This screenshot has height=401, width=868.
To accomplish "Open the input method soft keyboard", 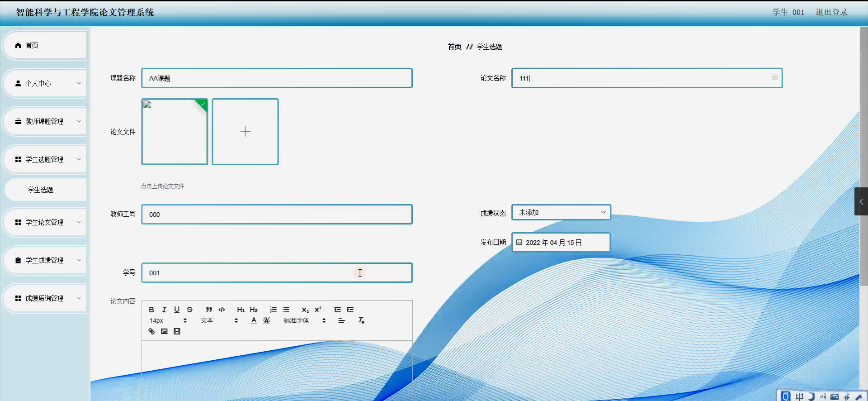I will click(835, 396).
